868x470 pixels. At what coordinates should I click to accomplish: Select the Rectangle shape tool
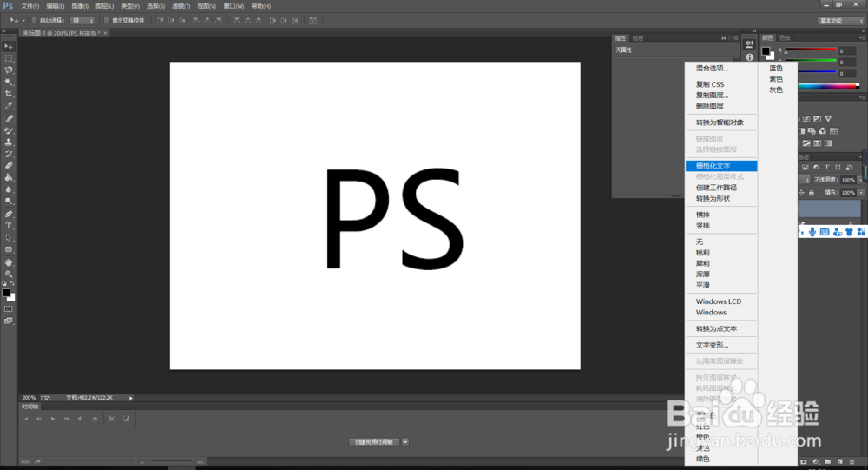[9, 249]
